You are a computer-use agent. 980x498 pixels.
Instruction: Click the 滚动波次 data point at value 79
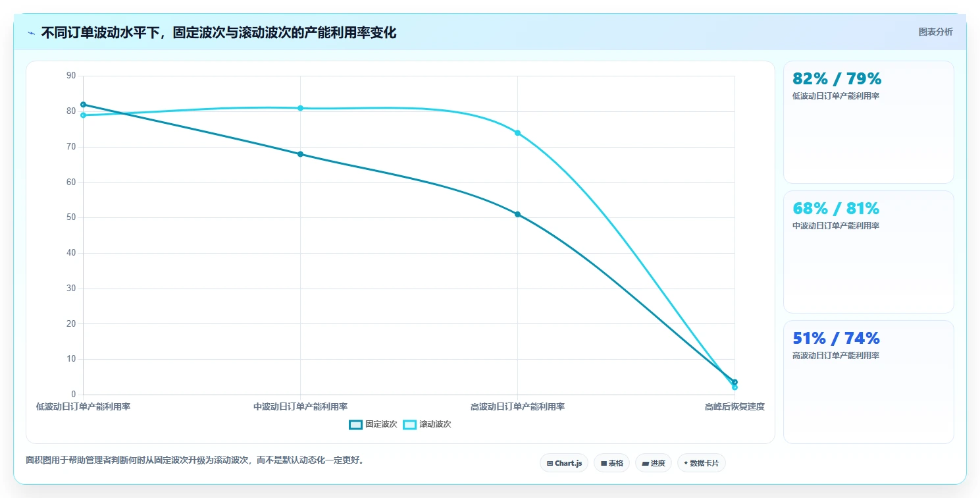click(83, 115)
